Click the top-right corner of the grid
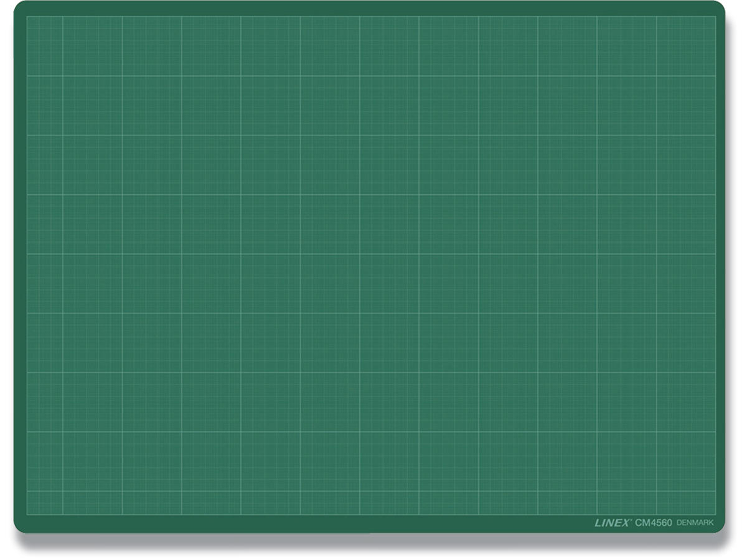Image resolution: width=747 pixels, height=560 pixels. (x=715, y=17)
